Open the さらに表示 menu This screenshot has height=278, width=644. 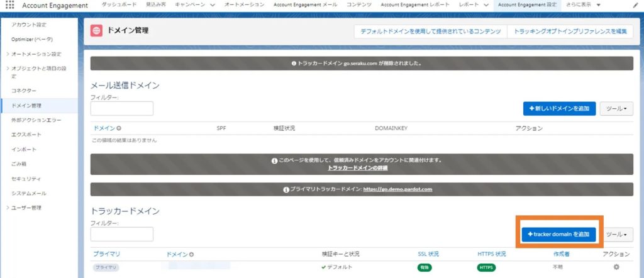click(583, 5)
